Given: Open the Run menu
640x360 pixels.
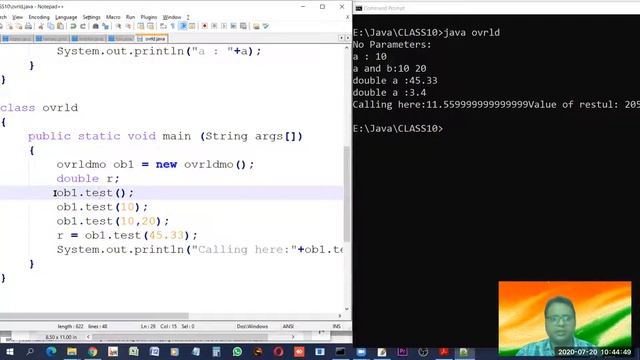Looking at the screenshot, I should click(130, 17).
